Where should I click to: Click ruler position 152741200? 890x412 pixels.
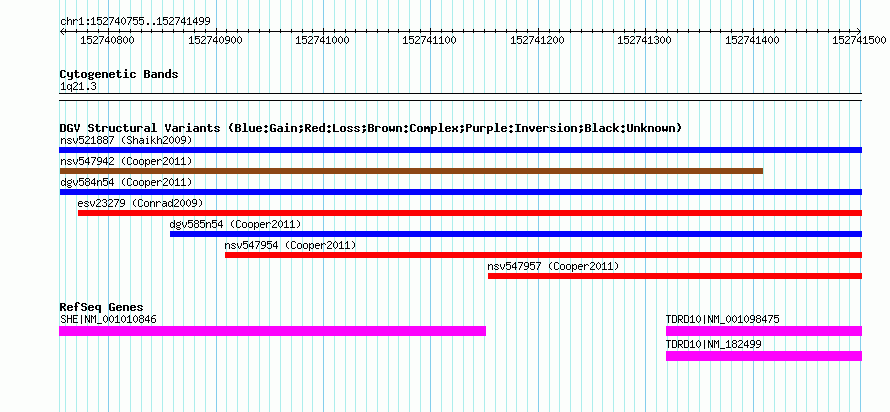(538, 40)
